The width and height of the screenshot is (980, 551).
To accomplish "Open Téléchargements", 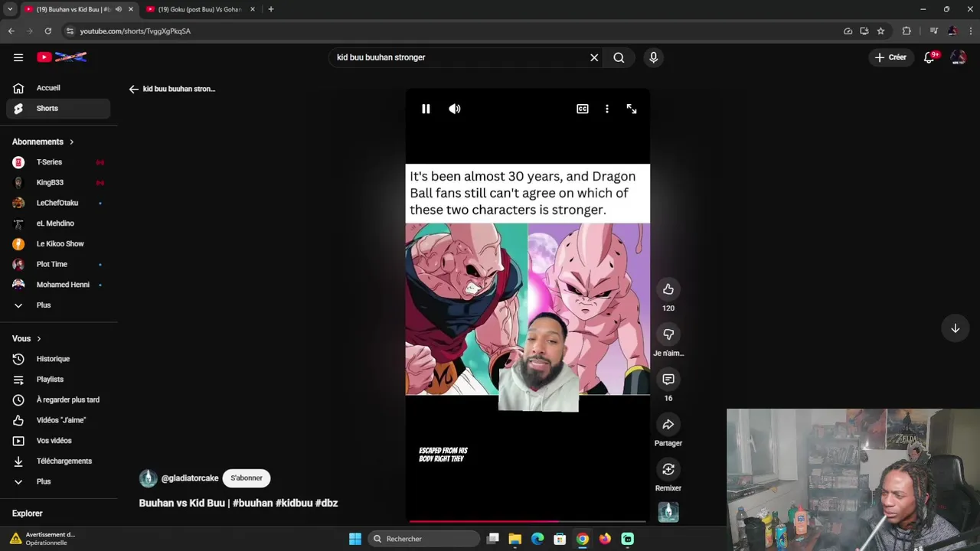I will pos(58,461).
